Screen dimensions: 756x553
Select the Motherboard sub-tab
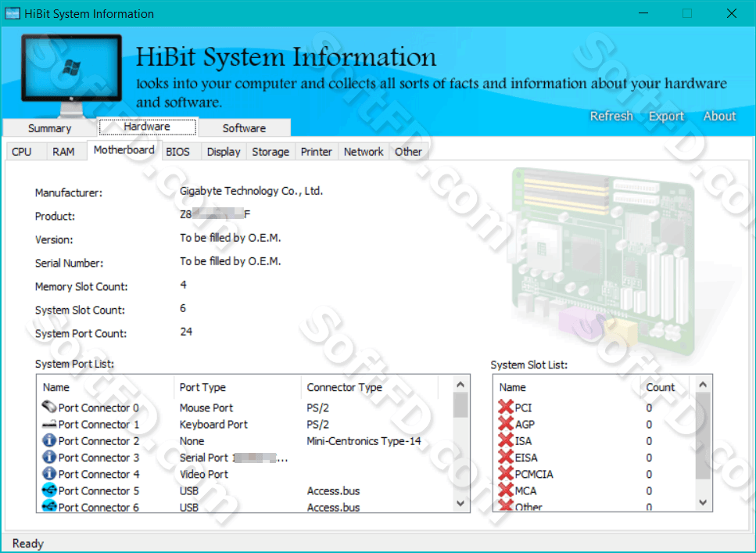click(124, 150)
